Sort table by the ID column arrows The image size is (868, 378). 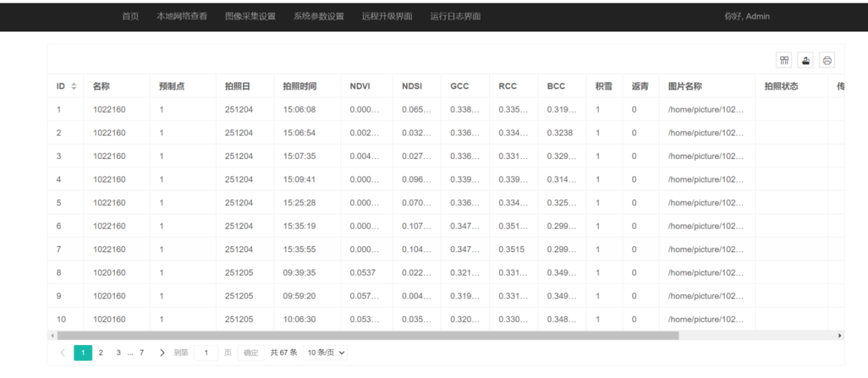pos(74,86)
